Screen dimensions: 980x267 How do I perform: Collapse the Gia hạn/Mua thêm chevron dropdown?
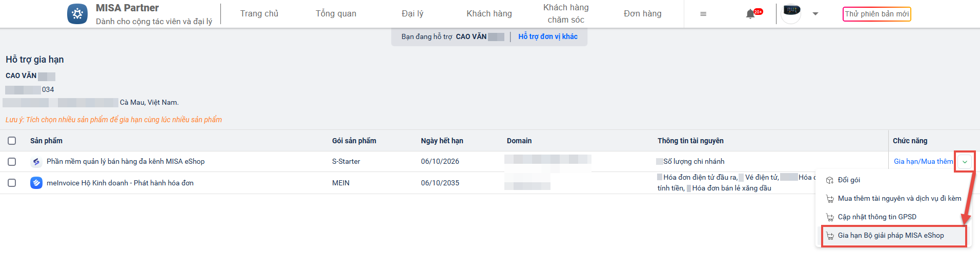(965, 162)
